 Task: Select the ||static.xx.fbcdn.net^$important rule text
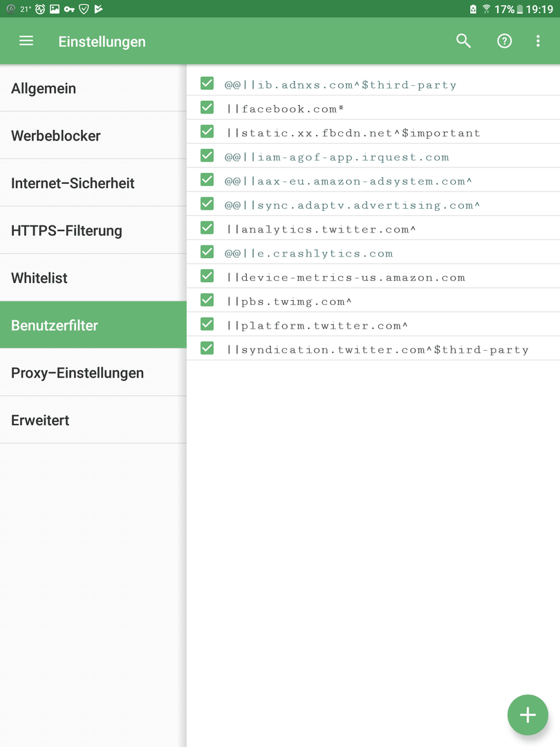(353, 133)
